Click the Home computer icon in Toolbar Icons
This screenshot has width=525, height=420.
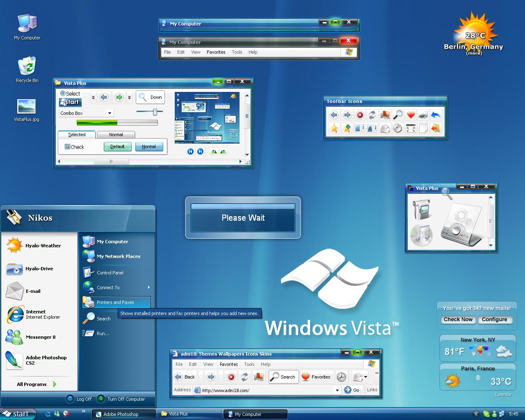385,115
